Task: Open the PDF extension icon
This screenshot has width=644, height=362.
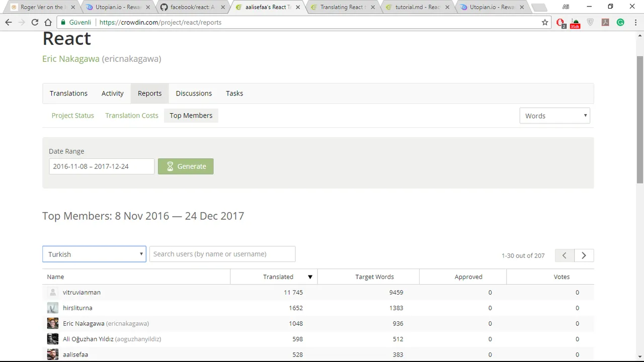Action: 606,22
